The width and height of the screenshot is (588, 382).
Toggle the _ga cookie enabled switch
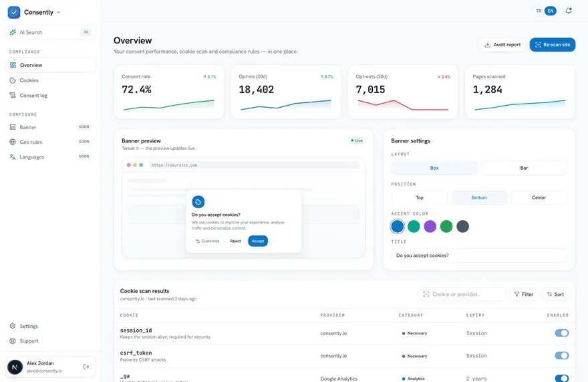(x=562, y=378)
